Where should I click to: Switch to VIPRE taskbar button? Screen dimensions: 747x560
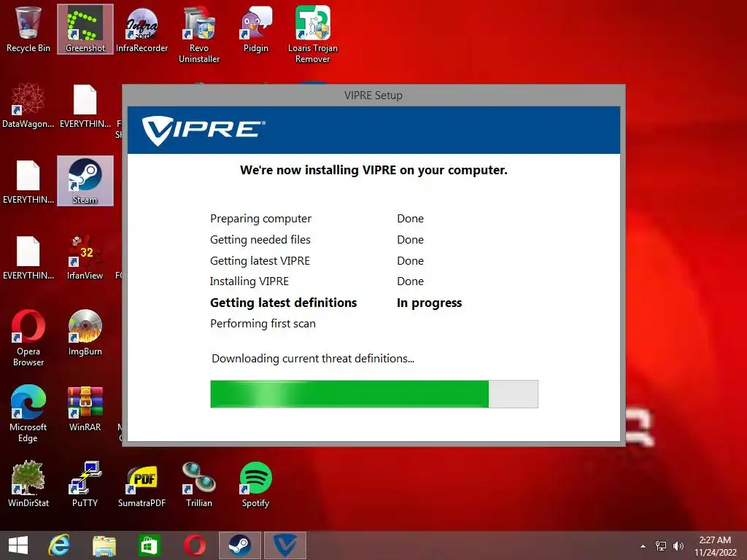285,545
